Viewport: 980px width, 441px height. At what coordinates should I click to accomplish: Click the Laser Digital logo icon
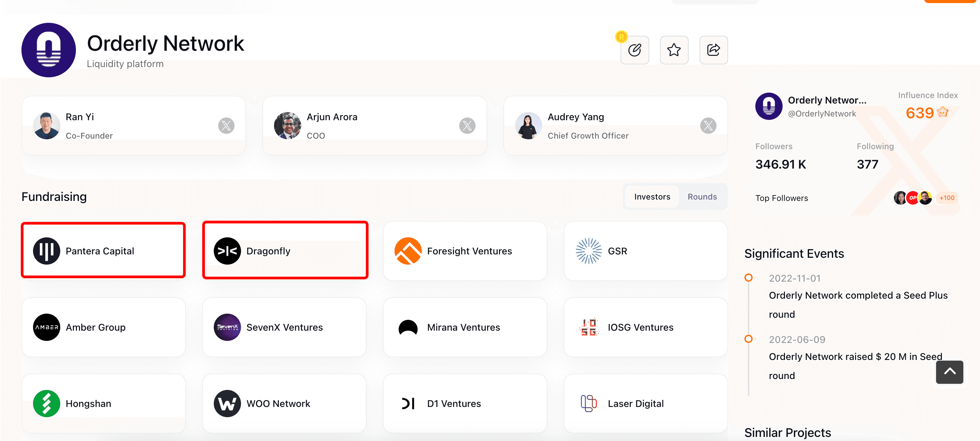click(589, 403)
